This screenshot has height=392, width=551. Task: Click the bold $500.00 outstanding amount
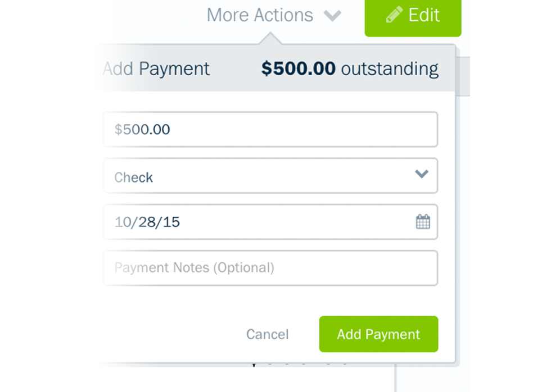299,69
